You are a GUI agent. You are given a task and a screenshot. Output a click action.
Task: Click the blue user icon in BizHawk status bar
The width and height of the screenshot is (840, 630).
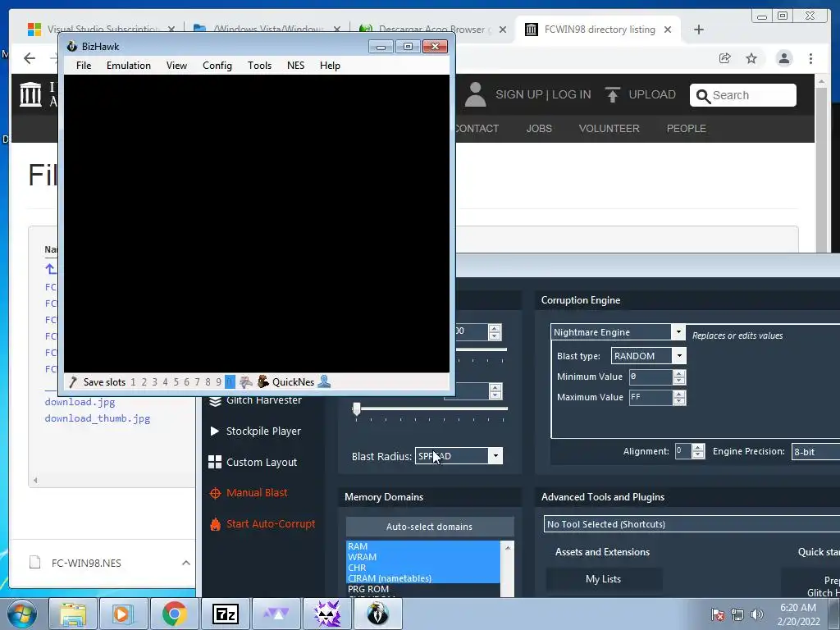tap(324, 381)
